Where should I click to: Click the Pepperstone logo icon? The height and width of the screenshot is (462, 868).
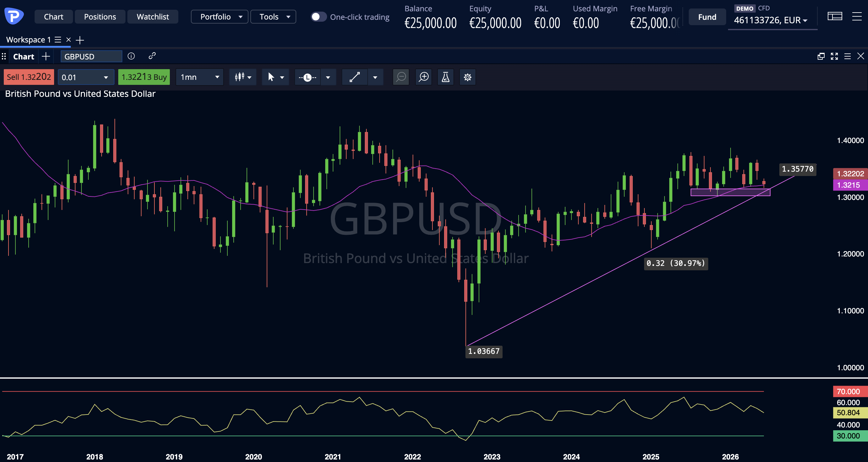click(x=14, y=15)
